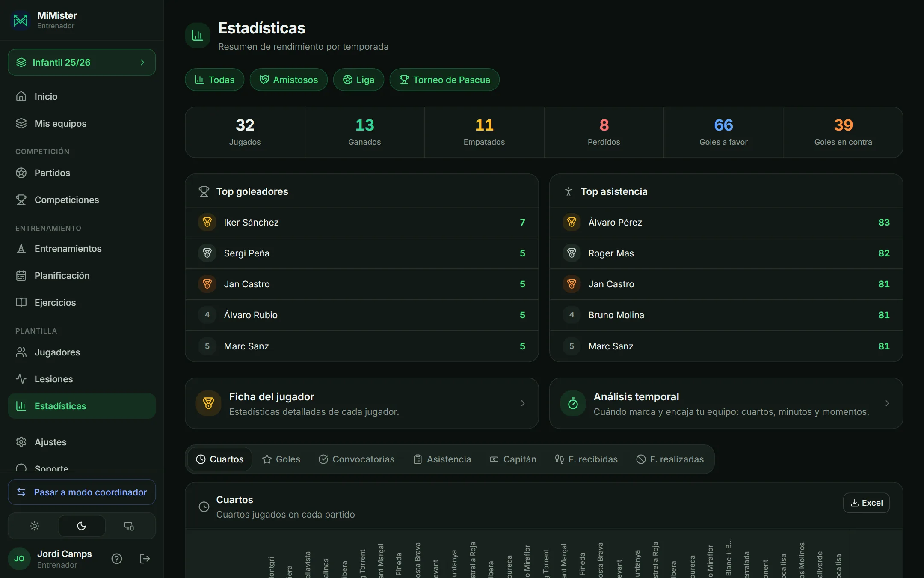Viewport: 924px width, 578px height.
Task: Log out with the exit icon
Action: [x=145, y=558]
